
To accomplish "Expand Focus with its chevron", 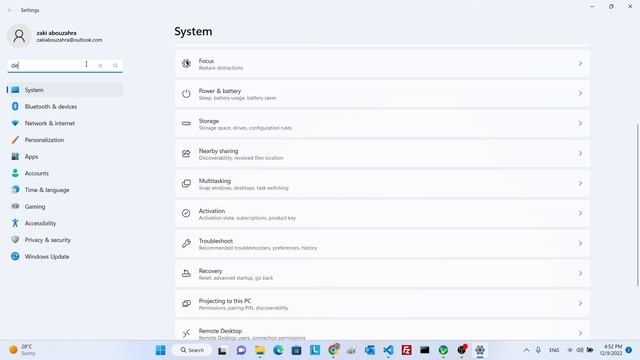I will click(x=580, y=64).
